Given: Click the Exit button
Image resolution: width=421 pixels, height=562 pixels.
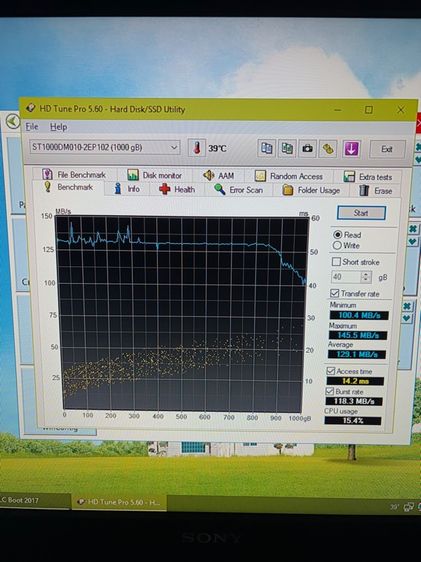Looking at the screenshot, I should 387,149.
